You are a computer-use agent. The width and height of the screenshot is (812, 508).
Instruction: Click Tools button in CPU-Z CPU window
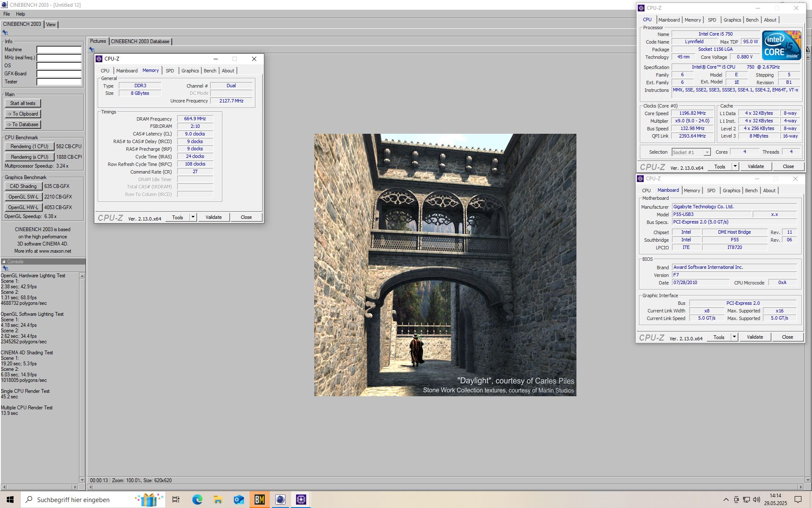(x=720, y=166)
